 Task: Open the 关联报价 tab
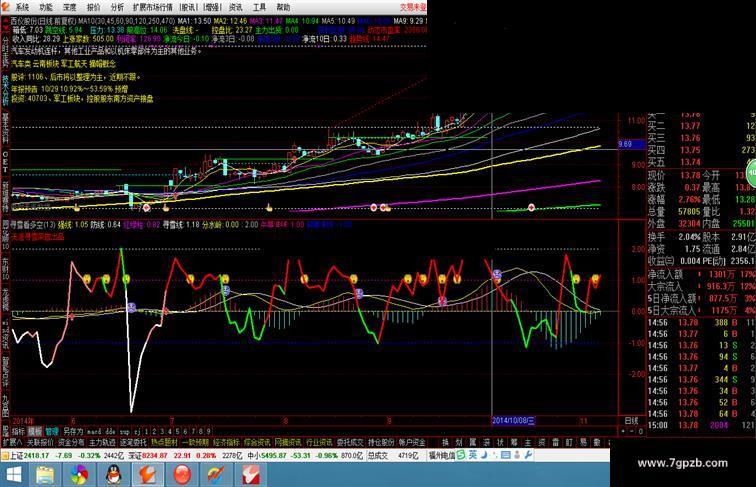click(x=40, y=442)
